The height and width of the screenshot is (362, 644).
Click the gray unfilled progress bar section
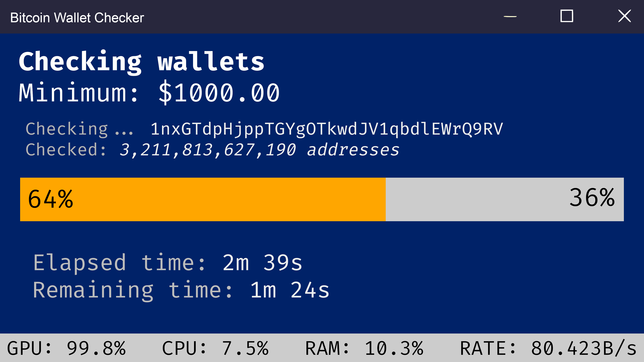[475, 199]
